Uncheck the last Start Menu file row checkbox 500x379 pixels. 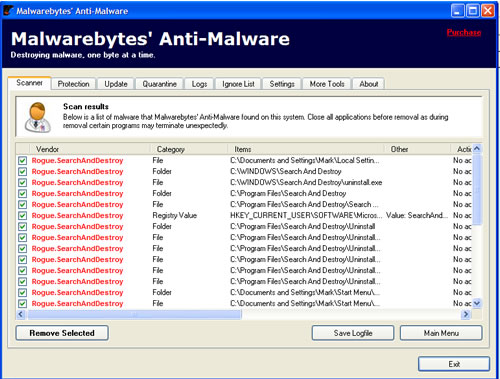coord(22,304)
